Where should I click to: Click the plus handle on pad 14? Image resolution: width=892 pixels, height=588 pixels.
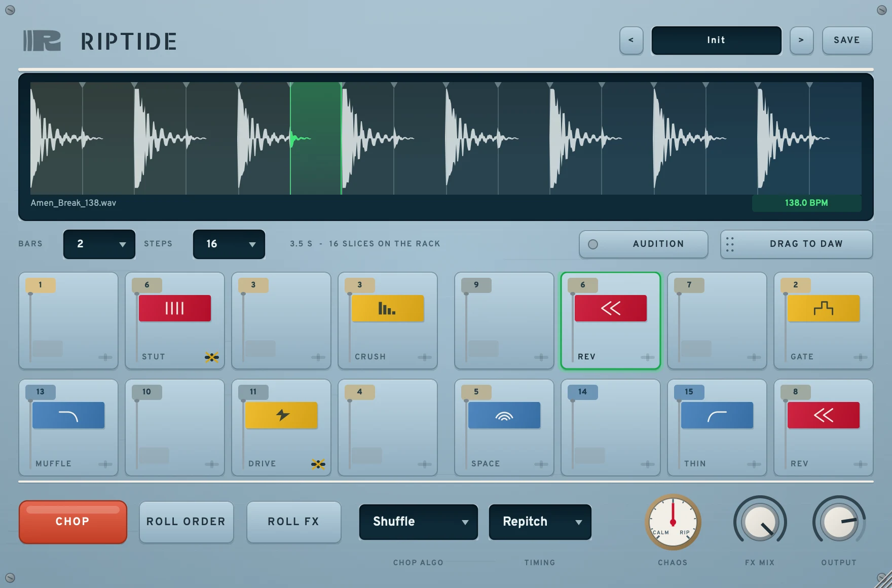[x=648, y=464]
